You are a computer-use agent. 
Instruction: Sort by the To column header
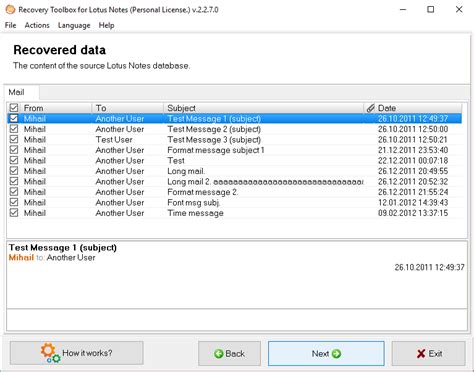[x=127, y=108]
